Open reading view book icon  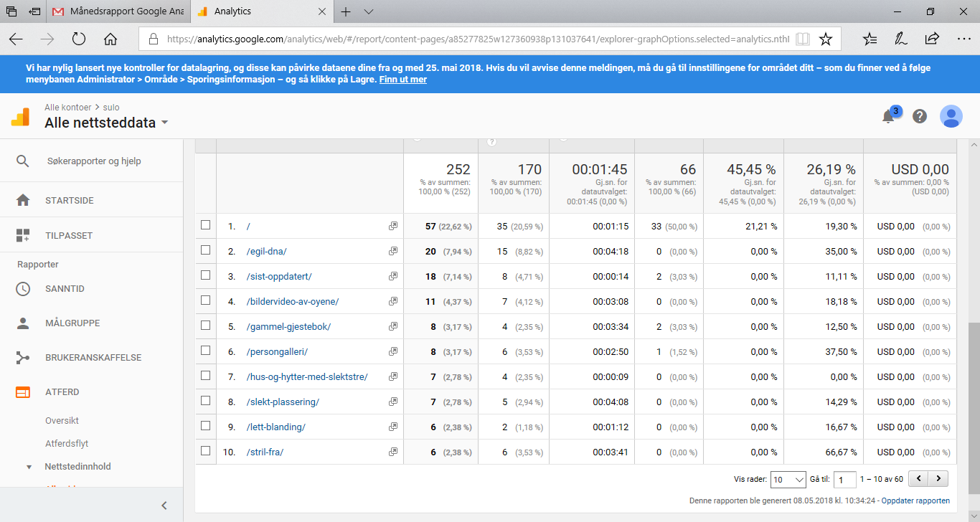click(803, 39)
